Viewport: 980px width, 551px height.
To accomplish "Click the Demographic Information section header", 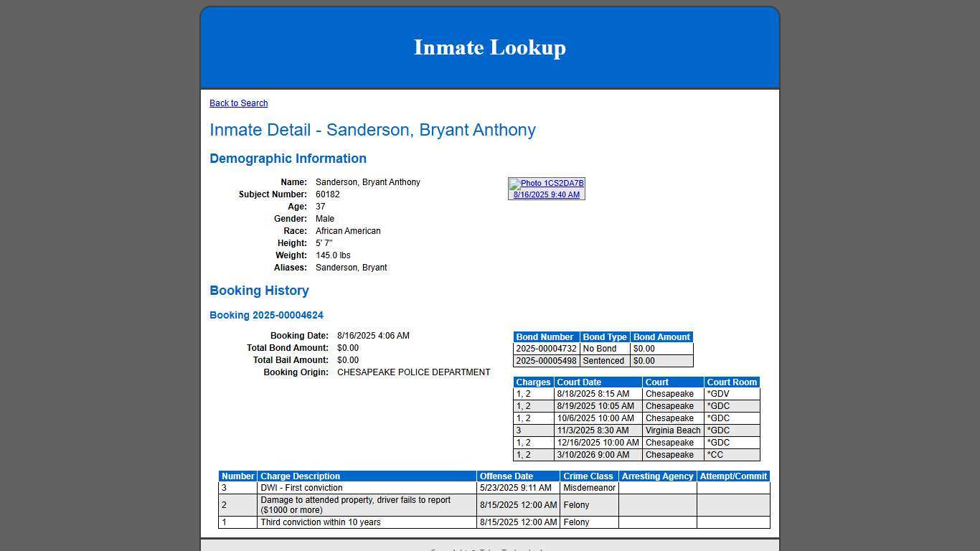I will pos(288,159).
